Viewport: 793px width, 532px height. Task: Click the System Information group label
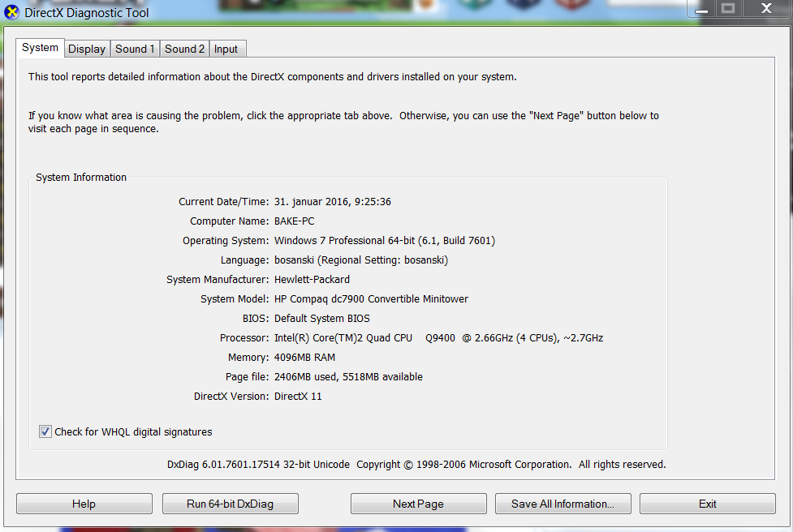(x=81, y=178)
